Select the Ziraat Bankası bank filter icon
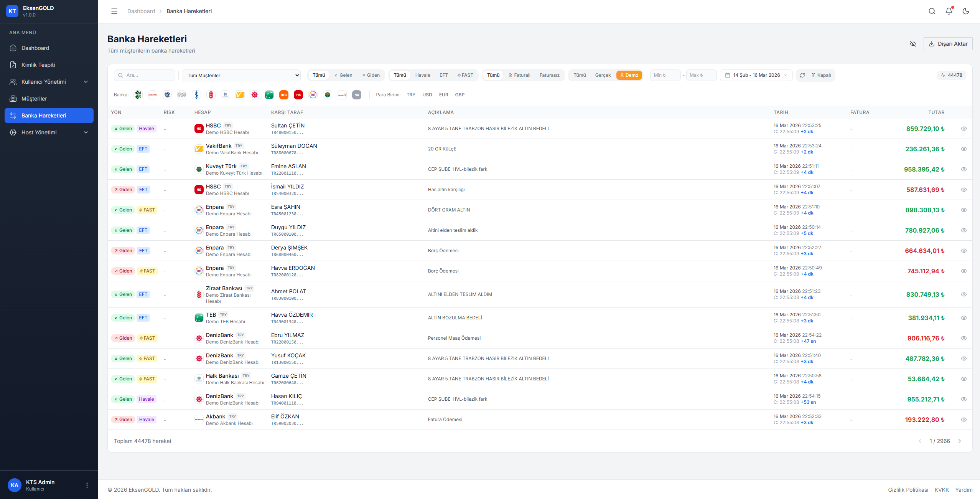Viewport: 980px width, 499px height. 211,95
